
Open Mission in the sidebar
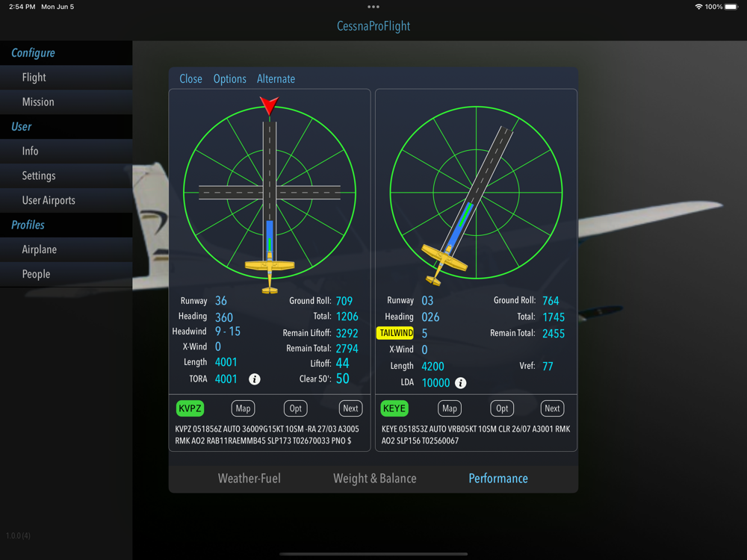pyautogui.click(x=66, y=102)
